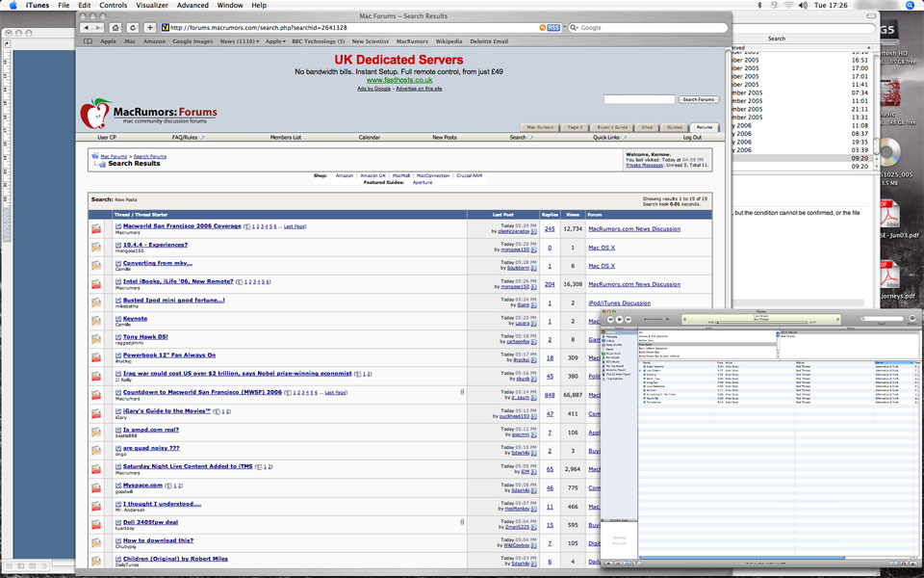Open the iTunes menu in menu bar
Image resolution: width=924 pixels, height=578 pixels.
(x=38, y=6)
